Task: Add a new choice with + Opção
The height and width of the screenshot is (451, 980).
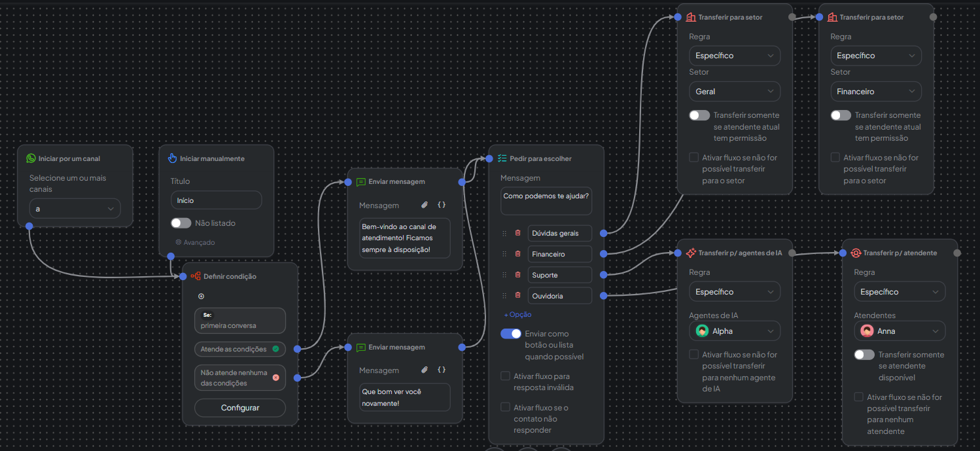Action: pyautogui.click(x=517, y=315)
